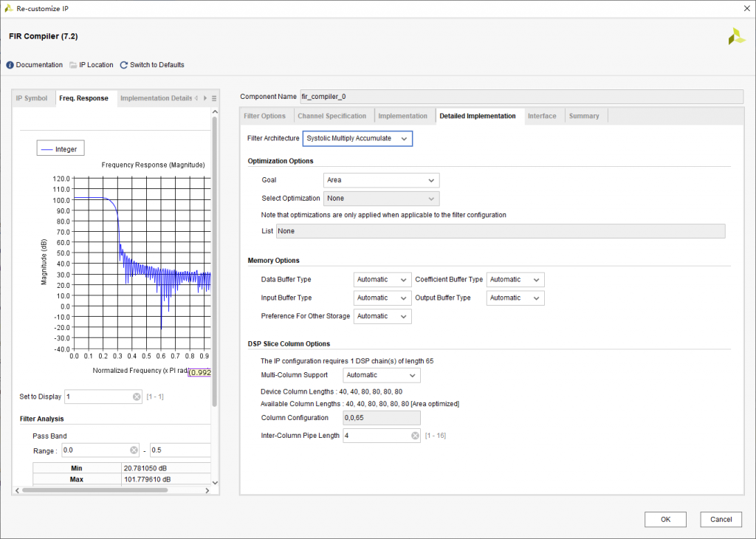Screen dimensions: 756x539
Task: Click the Min row header cell
Action: click(77, 468)
